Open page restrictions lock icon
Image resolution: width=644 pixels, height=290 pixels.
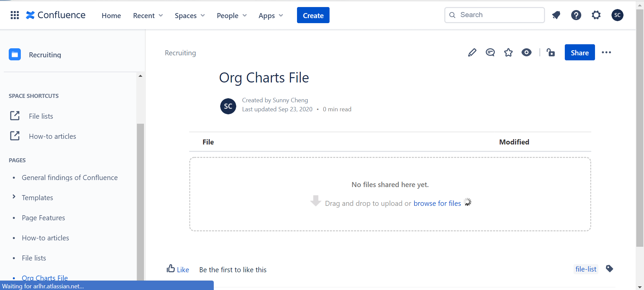pos(551,53)
